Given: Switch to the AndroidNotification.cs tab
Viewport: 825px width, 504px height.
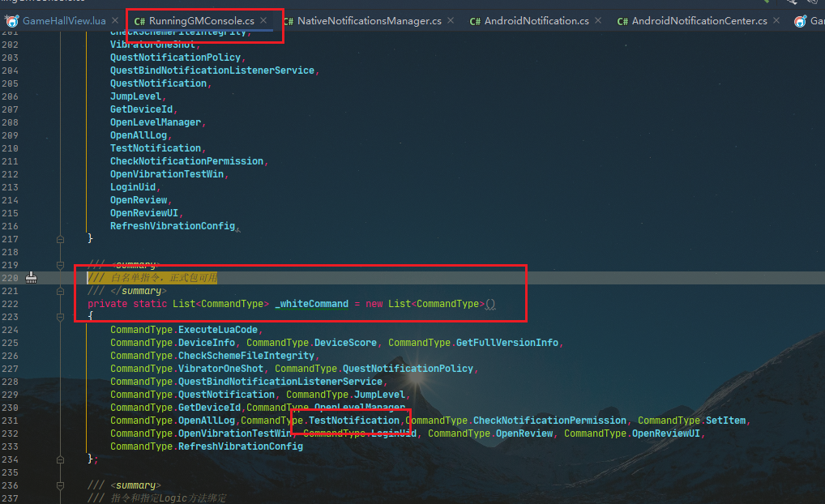Looking at the screenshot, I should 536,21.
